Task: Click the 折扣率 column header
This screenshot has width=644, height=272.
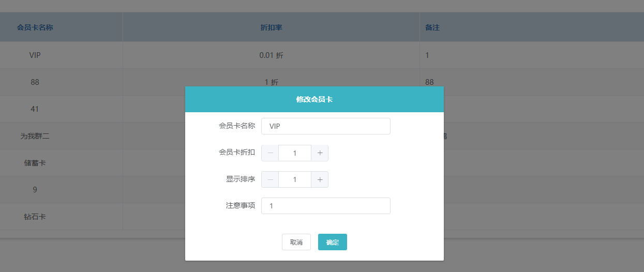Action: (x=271, y=27)
